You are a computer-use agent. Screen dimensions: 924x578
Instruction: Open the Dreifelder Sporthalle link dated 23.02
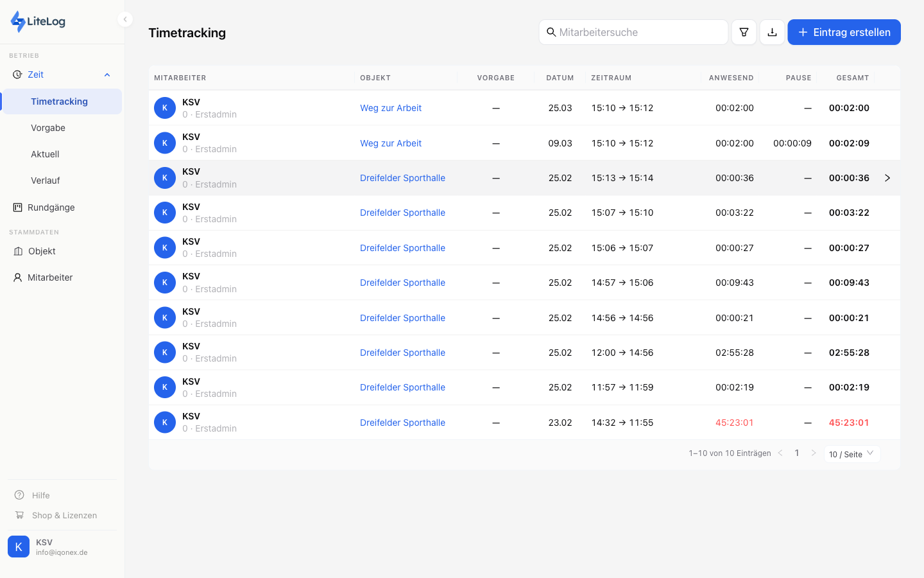point(402,423)
